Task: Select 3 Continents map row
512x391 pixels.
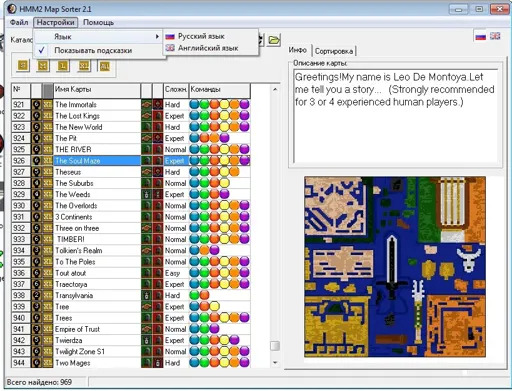Action: pyautogui.click(x=131, y=217)
